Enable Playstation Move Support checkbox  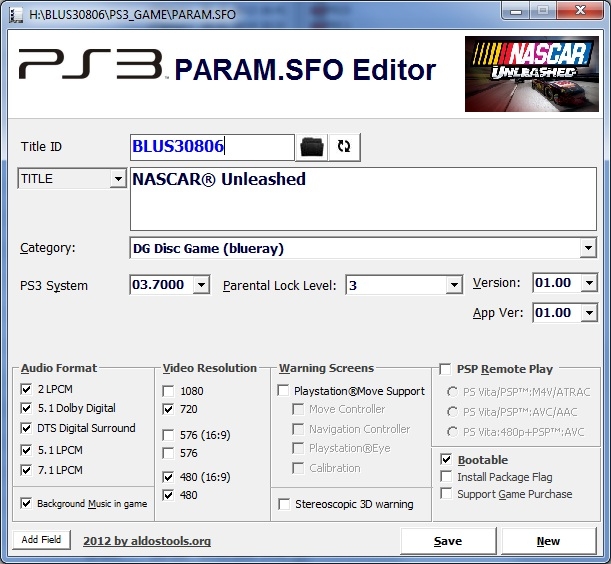click(x=283, y=391)
